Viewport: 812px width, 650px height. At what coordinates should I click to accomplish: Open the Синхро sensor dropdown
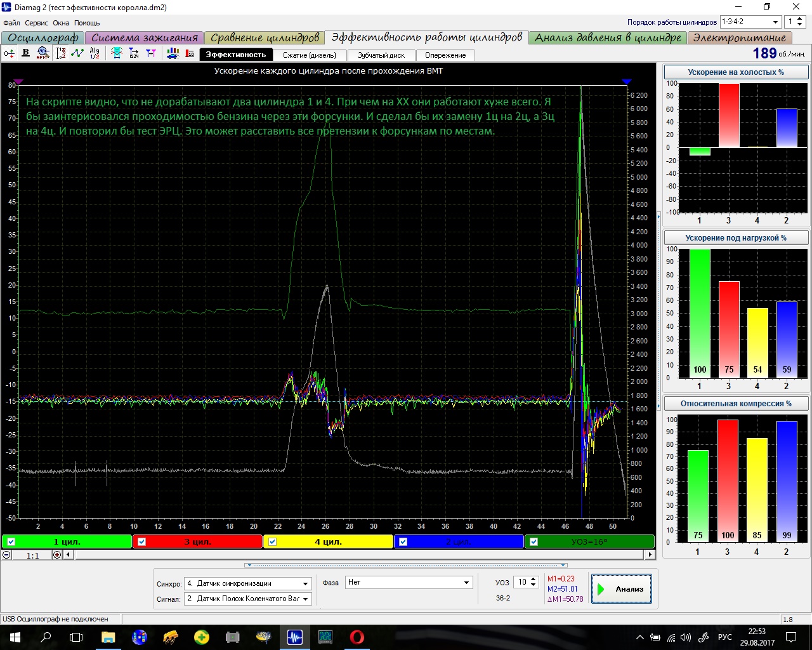click(248, 583)
